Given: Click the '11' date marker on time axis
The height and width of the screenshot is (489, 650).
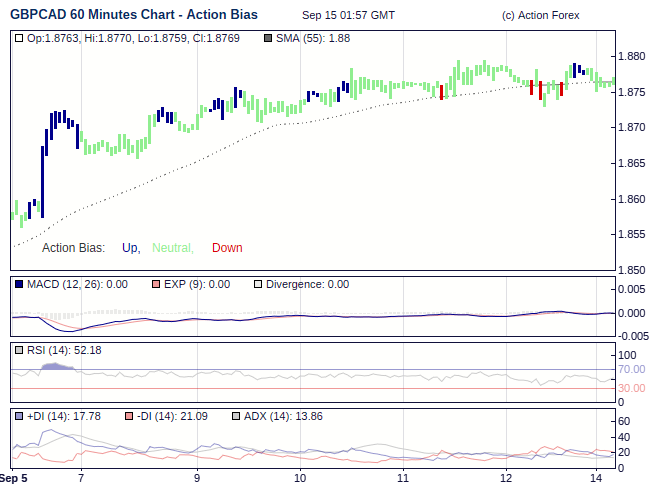Looking at the screenshot, I should (x=402, y=478).
